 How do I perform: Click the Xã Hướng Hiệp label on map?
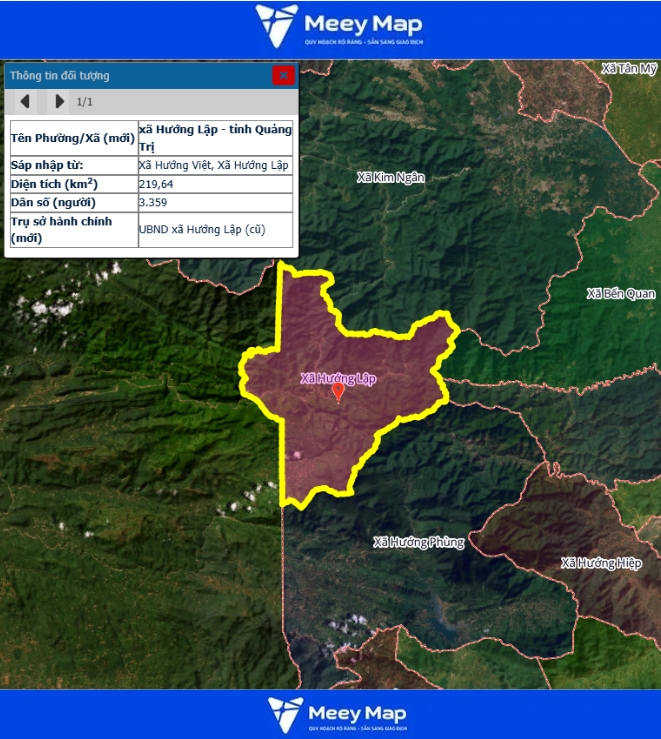coord(601,563)
